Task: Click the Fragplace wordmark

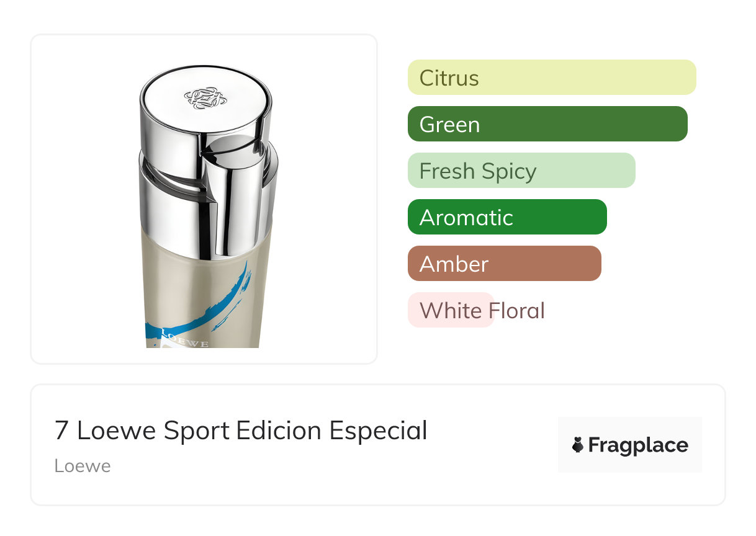Action: [x=638, y=445]
